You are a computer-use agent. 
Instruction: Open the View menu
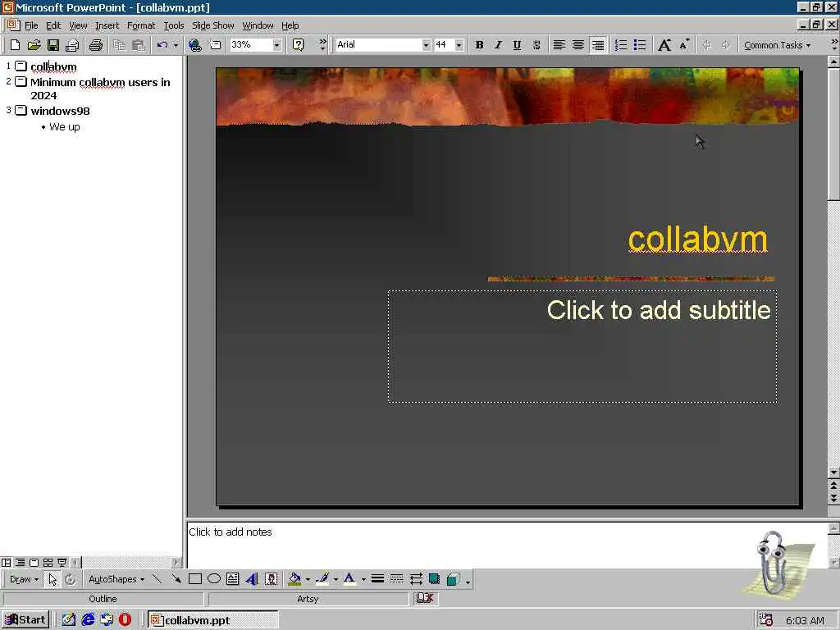point(78,25)
